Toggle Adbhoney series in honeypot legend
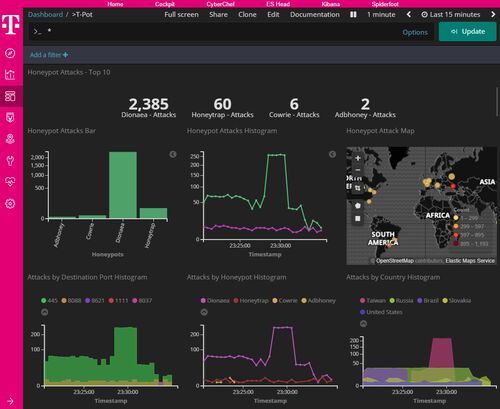This screenshot has width=500, height=409. [318, 301]
